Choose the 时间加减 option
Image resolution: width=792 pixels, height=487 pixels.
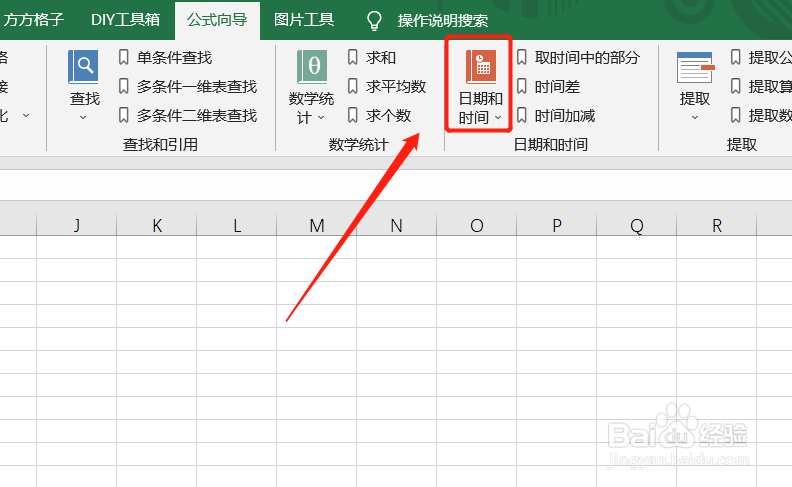(565, 116)
